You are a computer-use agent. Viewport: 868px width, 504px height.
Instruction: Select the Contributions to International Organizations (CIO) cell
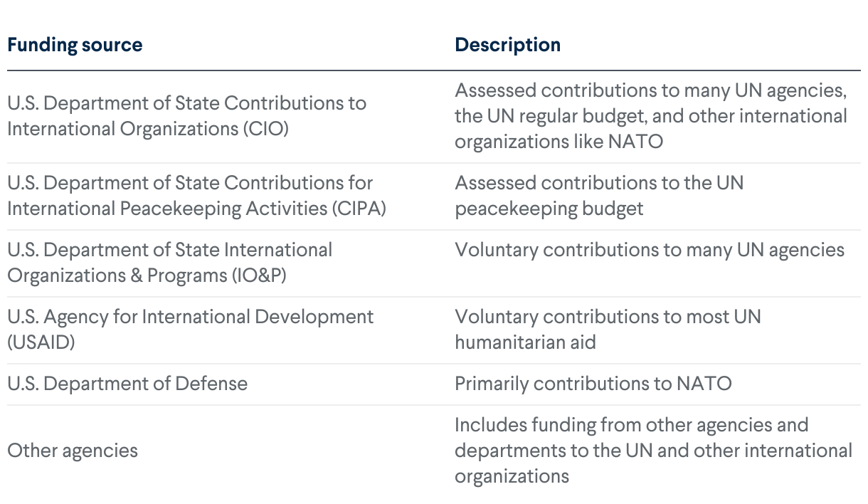point(186,116)
